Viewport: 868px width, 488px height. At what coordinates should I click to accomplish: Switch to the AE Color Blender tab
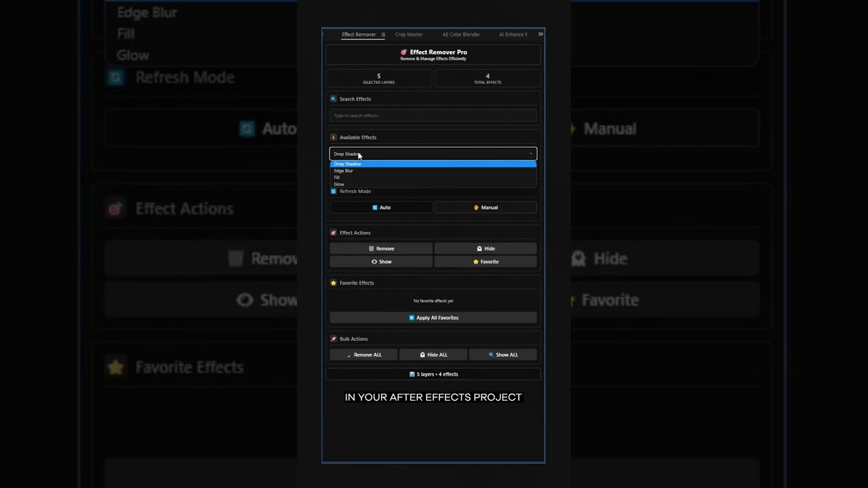pyautogui.click(x=461, y=35)
